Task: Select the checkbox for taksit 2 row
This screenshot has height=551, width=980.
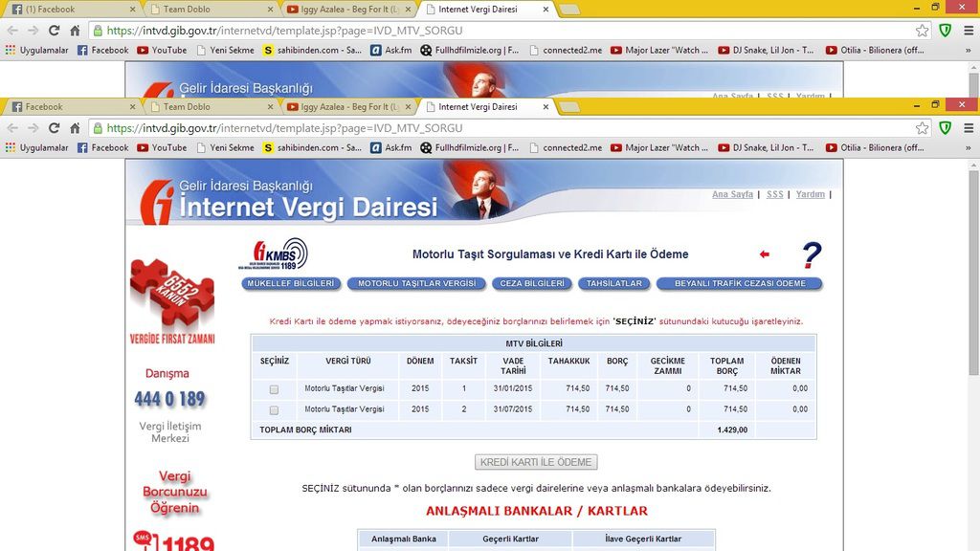Action: (274, 408)
